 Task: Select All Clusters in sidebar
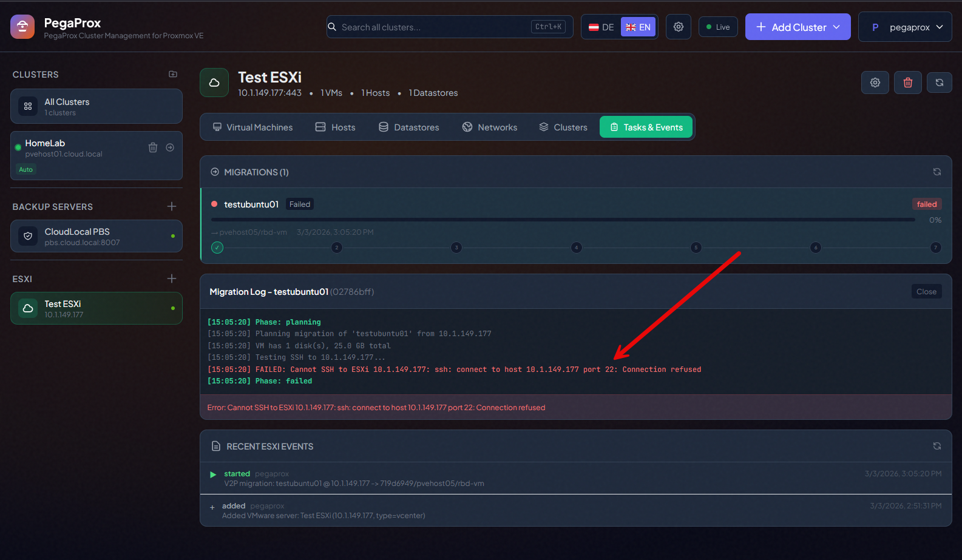97,106
